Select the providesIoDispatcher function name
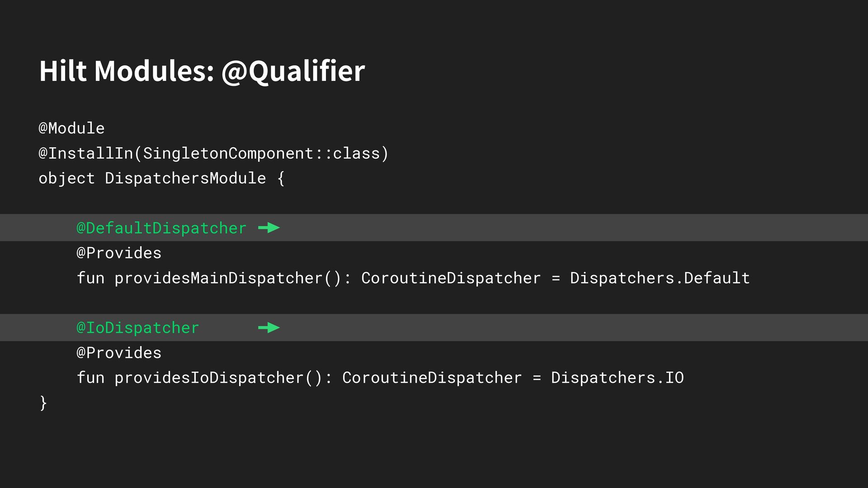The height and width of the screenshot is (488, 868). coord(209,378)
